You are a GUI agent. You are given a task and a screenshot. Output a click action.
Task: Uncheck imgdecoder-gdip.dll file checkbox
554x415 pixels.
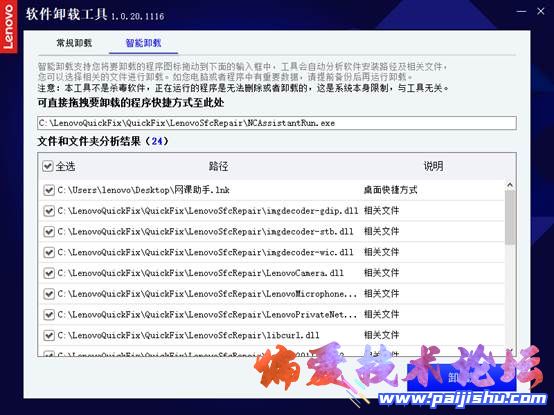pos(49,211)
